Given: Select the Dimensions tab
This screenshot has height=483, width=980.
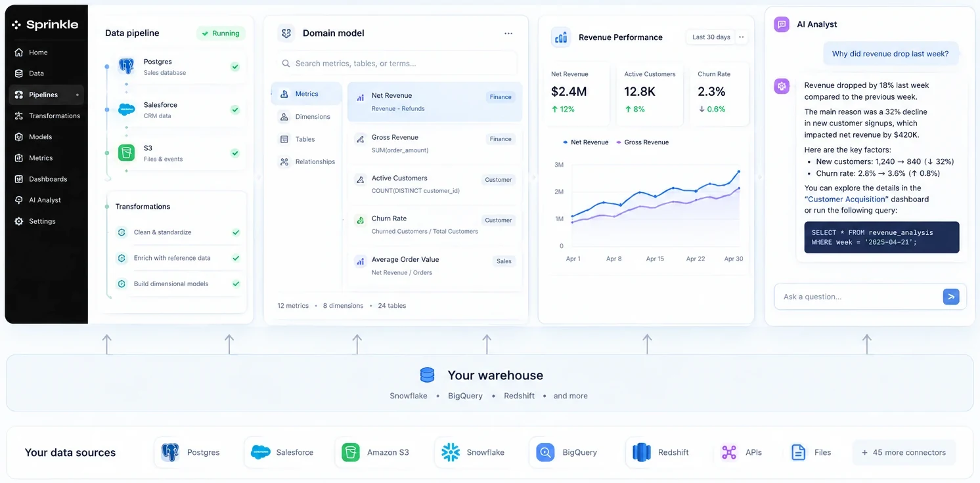Looking at the screenshot, I should point(307,117).
